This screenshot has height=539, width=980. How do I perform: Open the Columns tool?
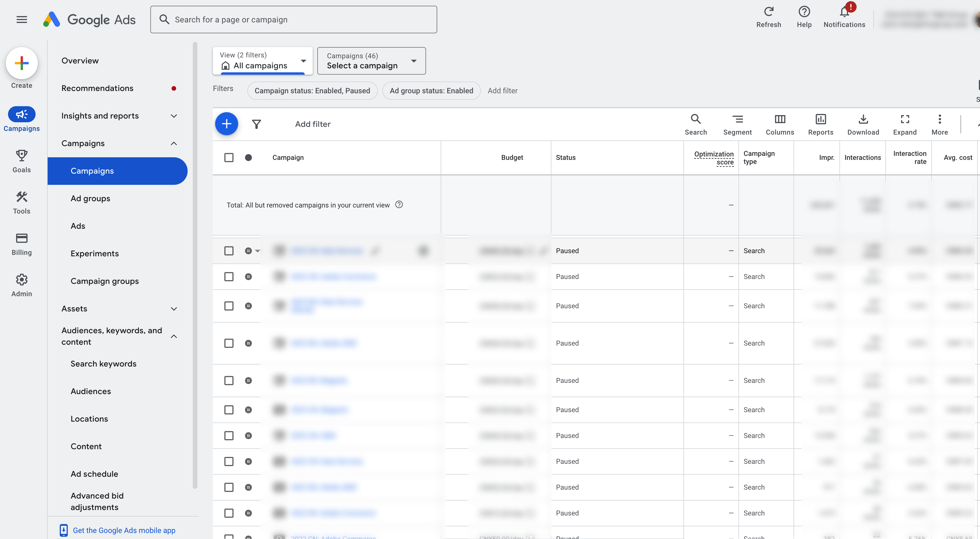[779, 125]
